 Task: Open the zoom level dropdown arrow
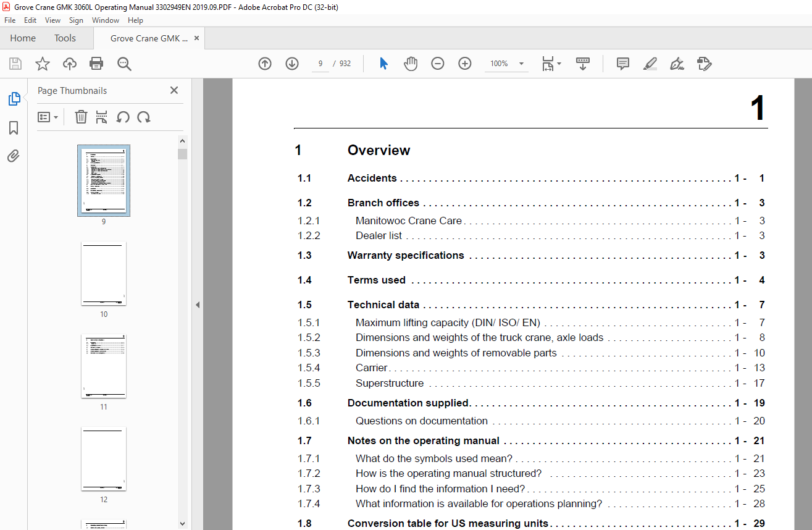[521, 64]
